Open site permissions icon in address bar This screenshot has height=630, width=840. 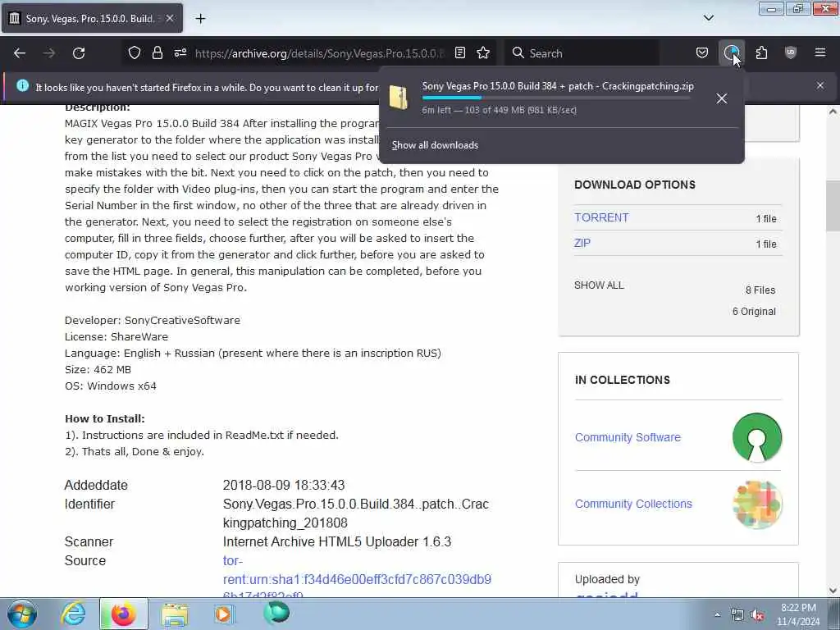point(180,53)
